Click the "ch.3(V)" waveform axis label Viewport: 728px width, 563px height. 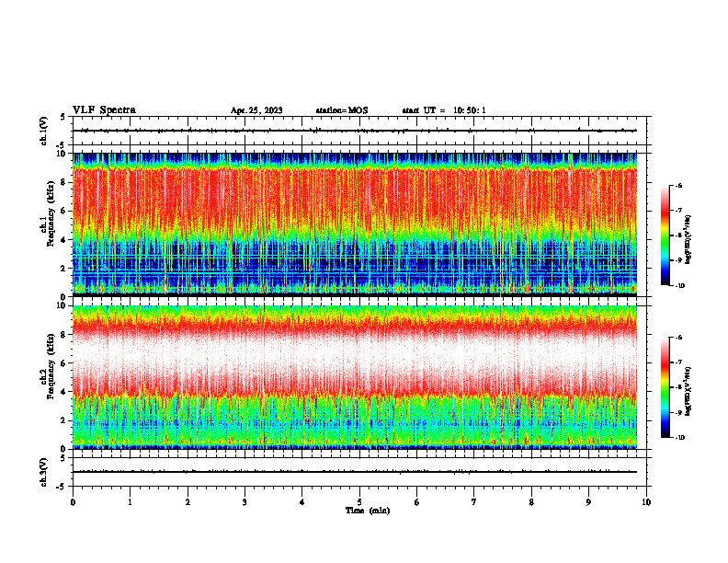pos(43,472)
